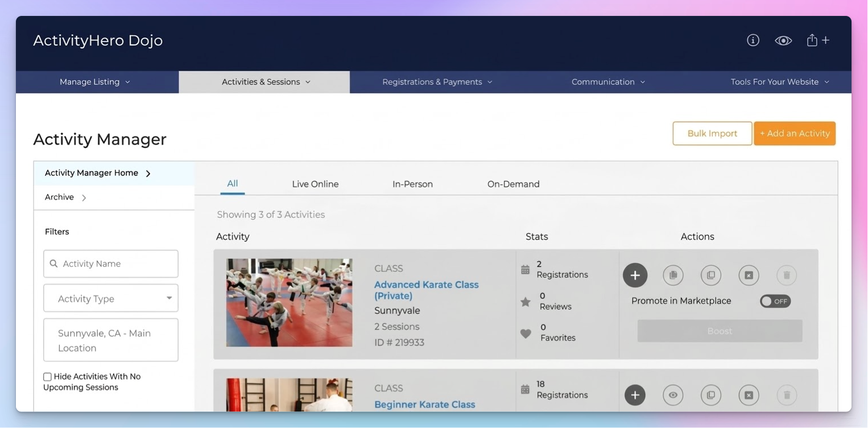Duplicate the Advanced Karate Class activity
The height and width of the screenshot is (428, 868).
click(x=710, y=275)
